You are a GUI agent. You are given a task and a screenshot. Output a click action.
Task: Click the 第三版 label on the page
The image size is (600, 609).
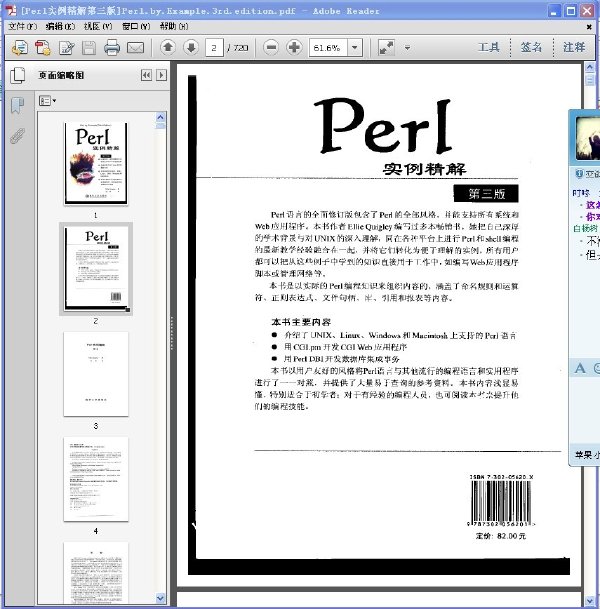(486, 193)
